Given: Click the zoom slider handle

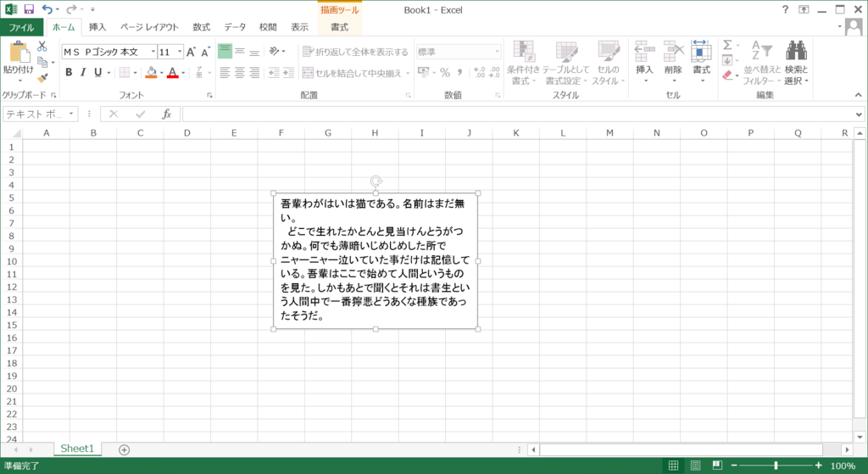Looking at the screenshot, I should click(776, 466).
